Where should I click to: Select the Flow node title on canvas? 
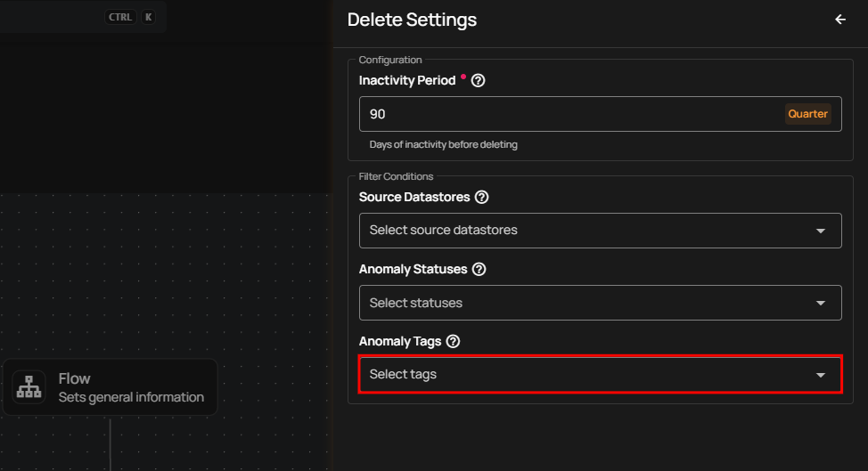[x=75, y=378]
